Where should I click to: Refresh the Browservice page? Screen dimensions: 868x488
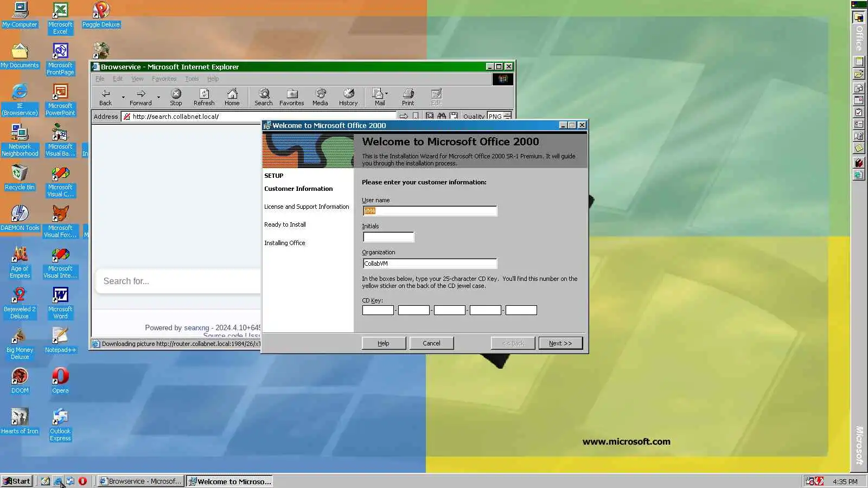(x=204, y=97)
